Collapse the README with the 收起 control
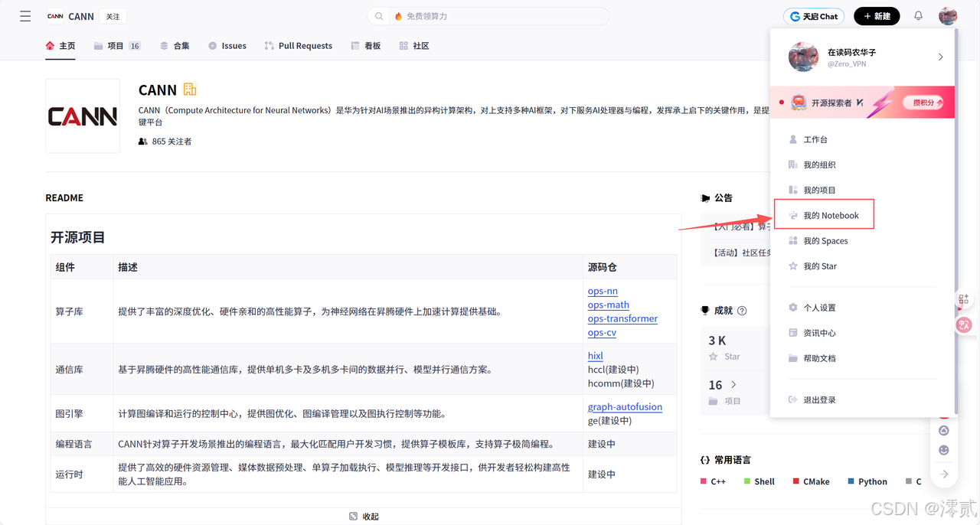Screen dimensions: 980x525 tap(364, 515)
